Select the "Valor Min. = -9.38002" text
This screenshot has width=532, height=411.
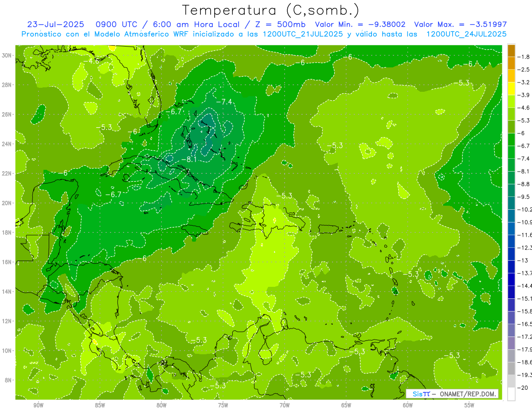361,24
